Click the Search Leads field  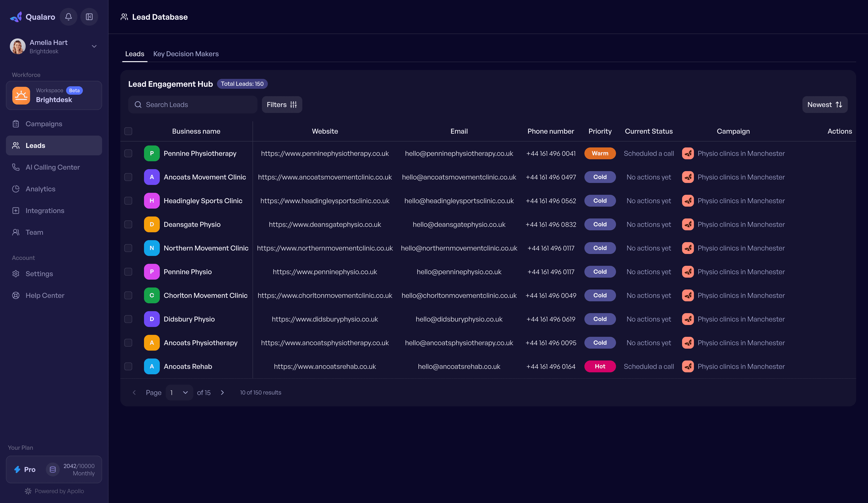[193, 105]
